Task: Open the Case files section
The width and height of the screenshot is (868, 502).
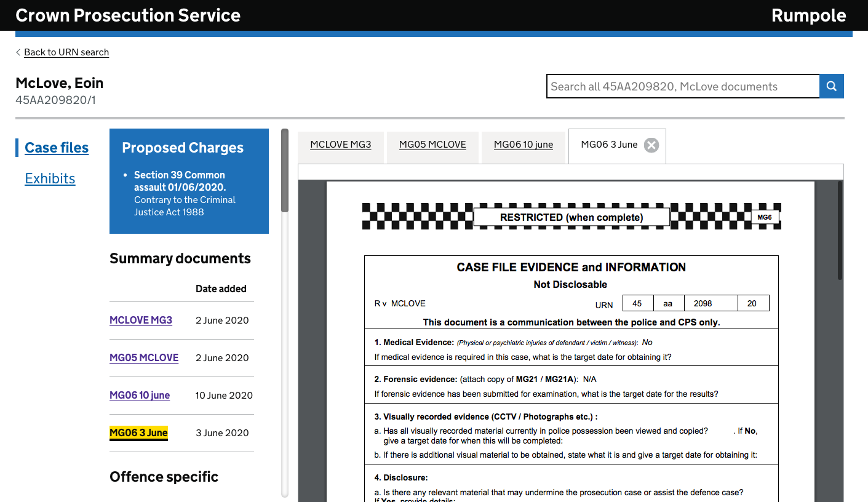Action: [x=57, y=148]
